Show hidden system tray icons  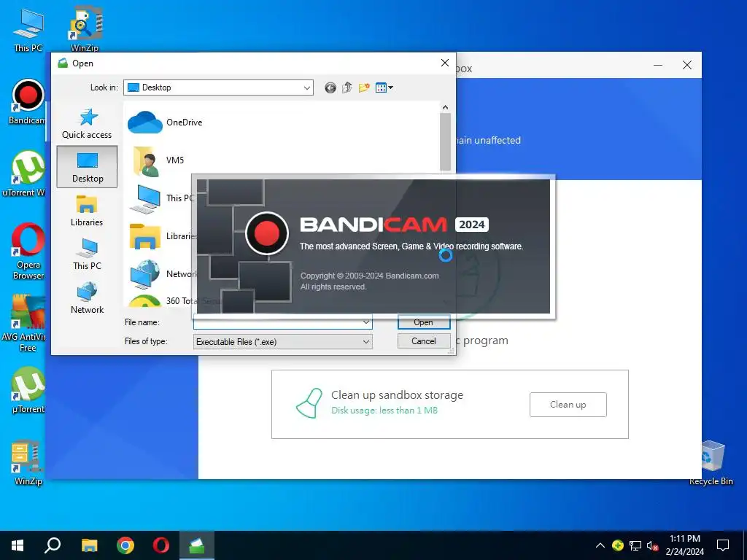pos(600,545)
